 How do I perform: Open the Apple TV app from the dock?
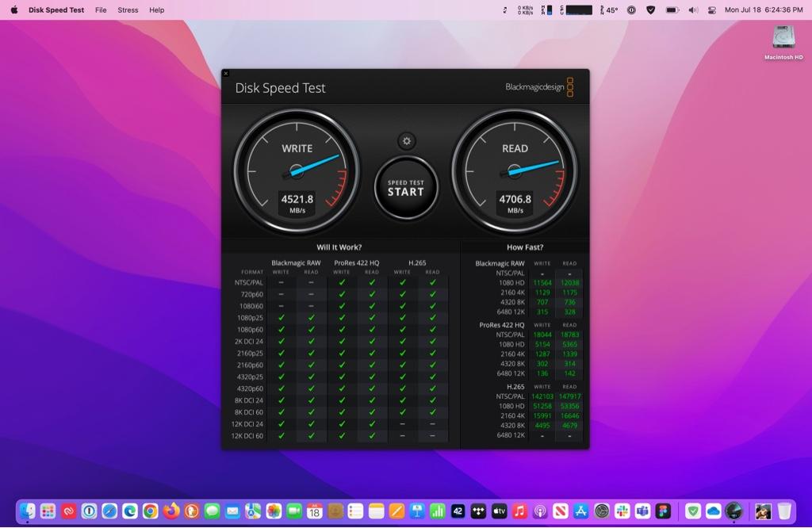point(500,511)
